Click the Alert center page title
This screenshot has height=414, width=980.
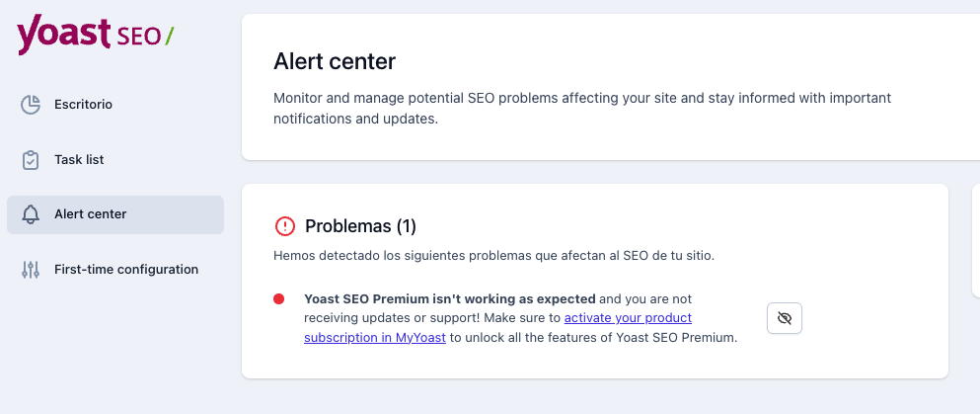335,61
